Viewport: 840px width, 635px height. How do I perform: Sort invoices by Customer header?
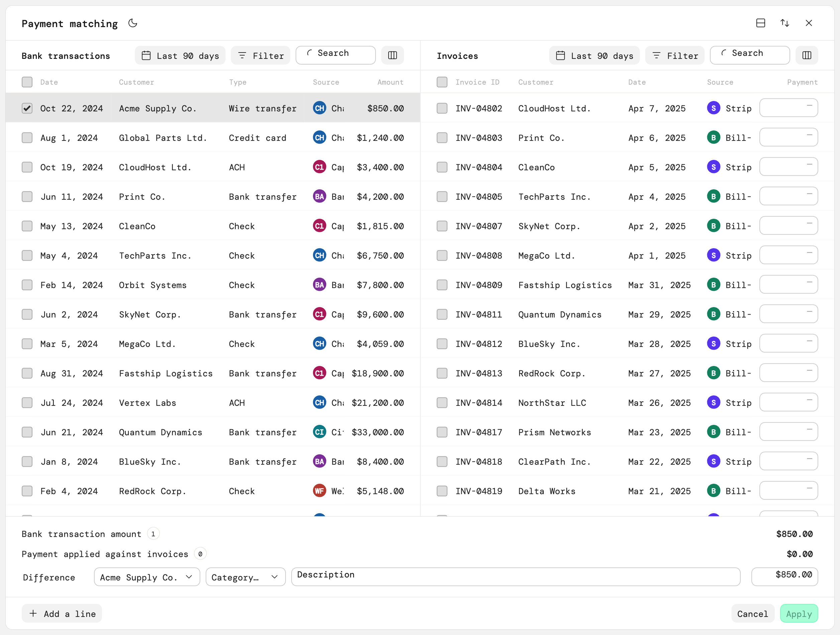tap(535, 82)
